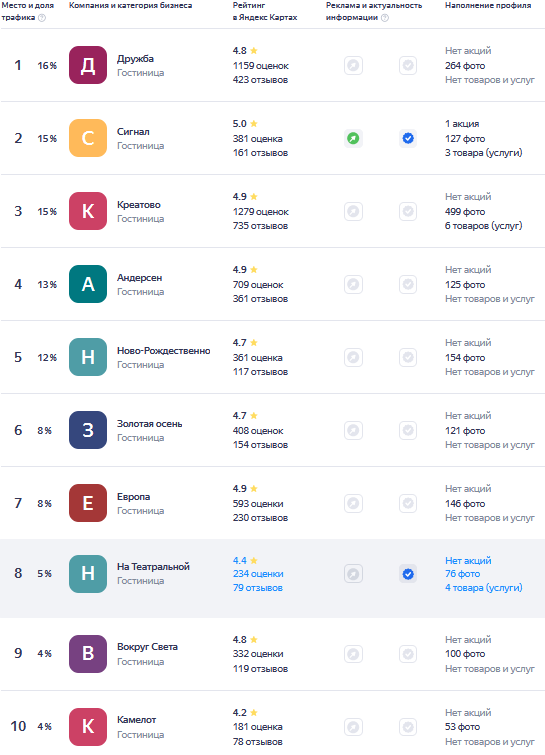Click the Нет акций link for На Театральной
This screenshot has width=545, height=755.
(x=468, y=560)
